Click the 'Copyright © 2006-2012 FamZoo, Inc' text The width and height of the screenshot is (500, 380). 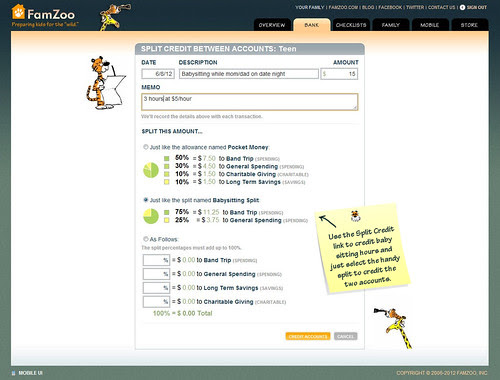(442, 373)
